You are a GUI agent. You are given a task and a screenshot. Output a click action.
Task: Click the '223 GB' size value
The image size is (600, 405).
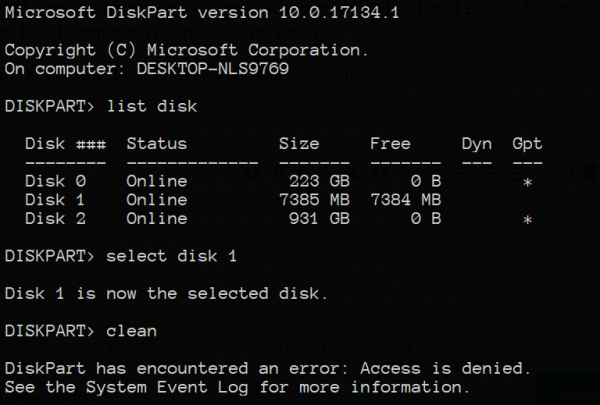pyautogui.click(x=319, y=181)
